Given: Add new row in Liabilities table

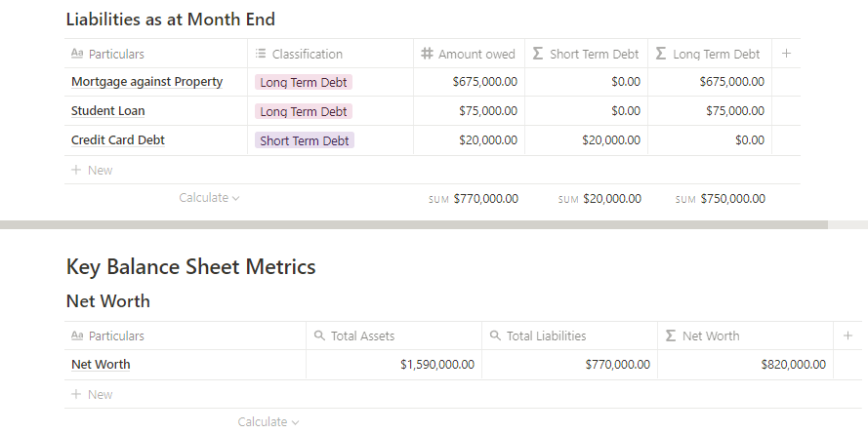Looking at the screenshot, I should [92, 170].
